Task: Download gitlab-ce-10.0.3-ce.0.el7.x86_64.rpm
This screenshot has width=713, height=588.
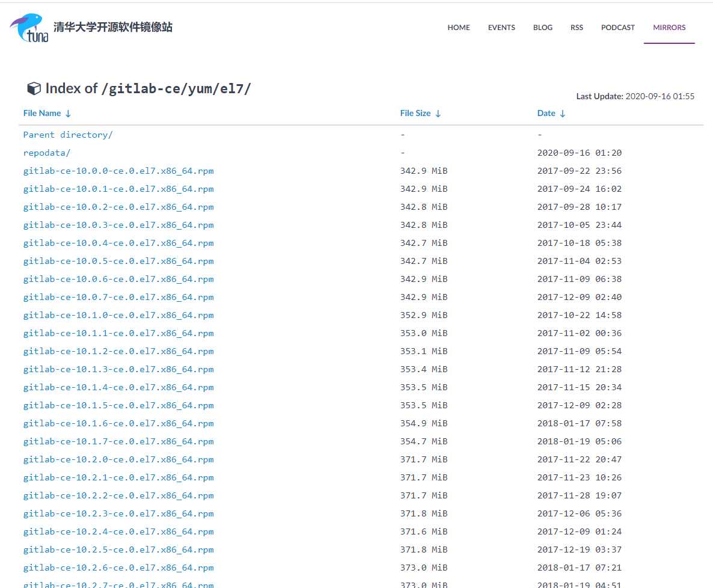Action: pos(118,225)
